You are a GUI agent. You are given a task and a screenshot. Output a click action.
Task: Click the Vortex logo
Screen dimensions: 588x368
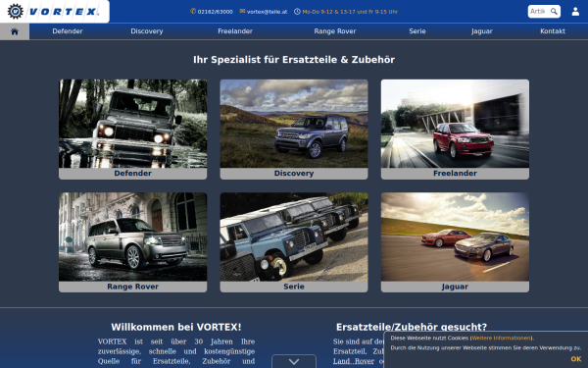pyautogui.click(x=53, y=11)
